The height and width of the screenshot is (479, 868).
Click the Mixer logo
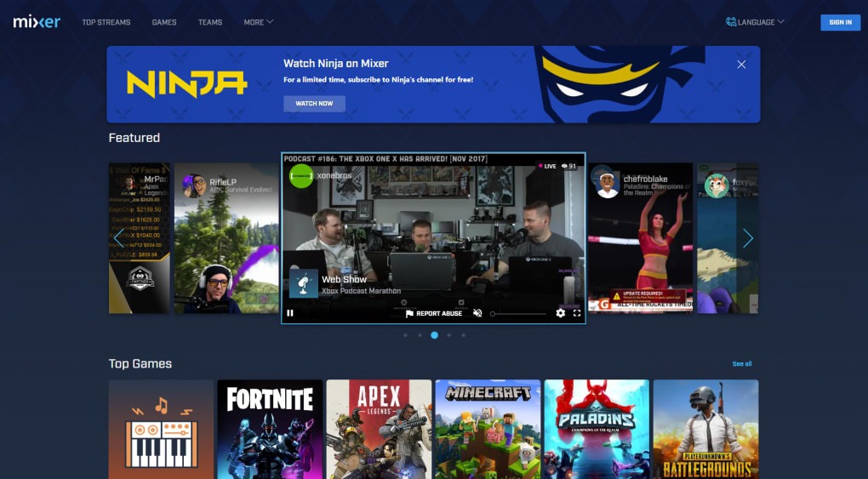click(x=37, y=21)
